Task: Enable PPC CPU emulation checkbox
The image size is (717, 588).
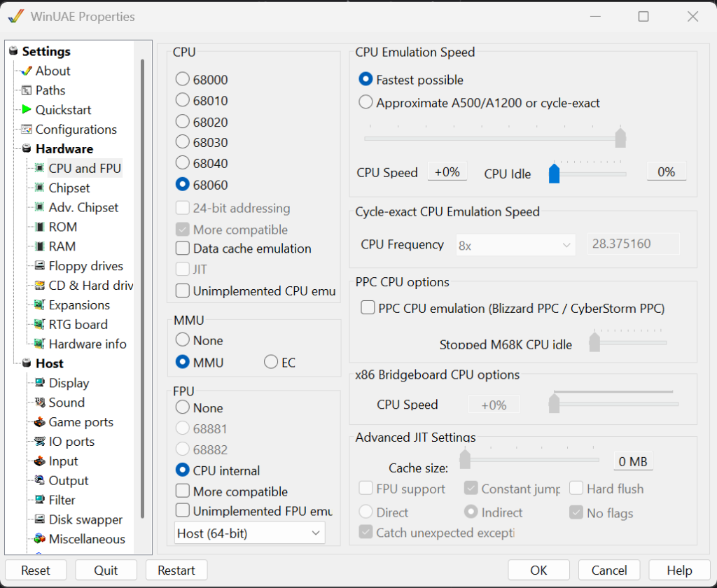Action: 367,308
